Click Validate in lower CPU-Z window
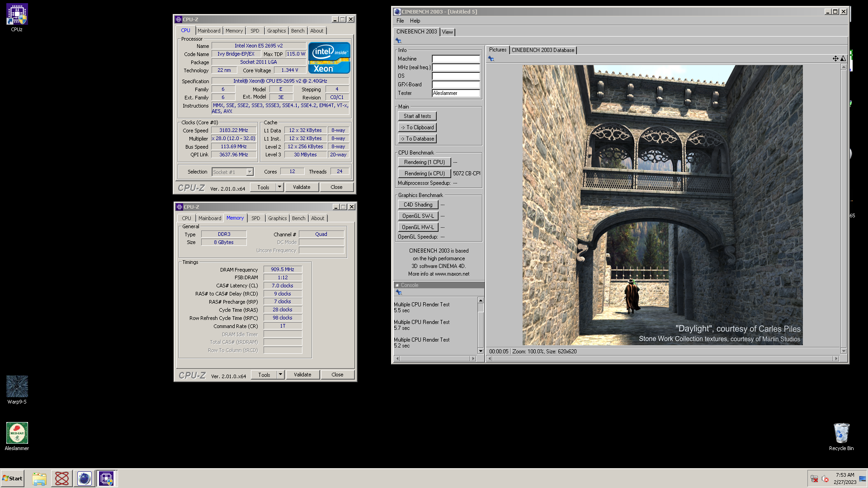This screenshot has width=868, height=488. 302,375
